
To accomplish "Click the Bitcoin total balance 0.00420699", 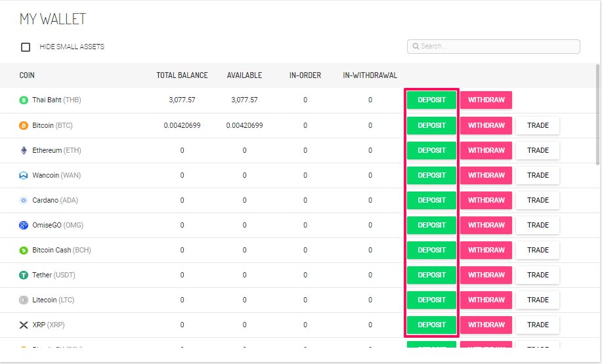I will (x=182, y=125).
